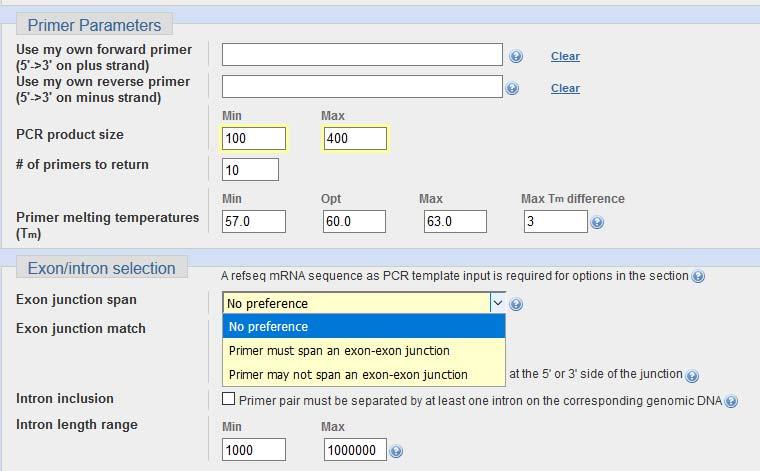Select the PCR product size Max field
The height and width of the screenshot is (471, 760).
(x=355, y=139)
